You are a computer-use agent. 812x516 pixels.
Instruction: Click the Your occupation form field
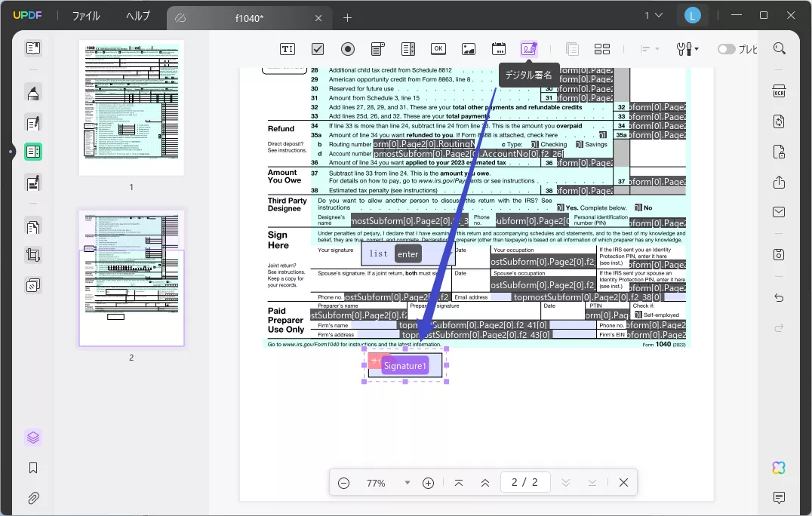(x=543, y=262)
